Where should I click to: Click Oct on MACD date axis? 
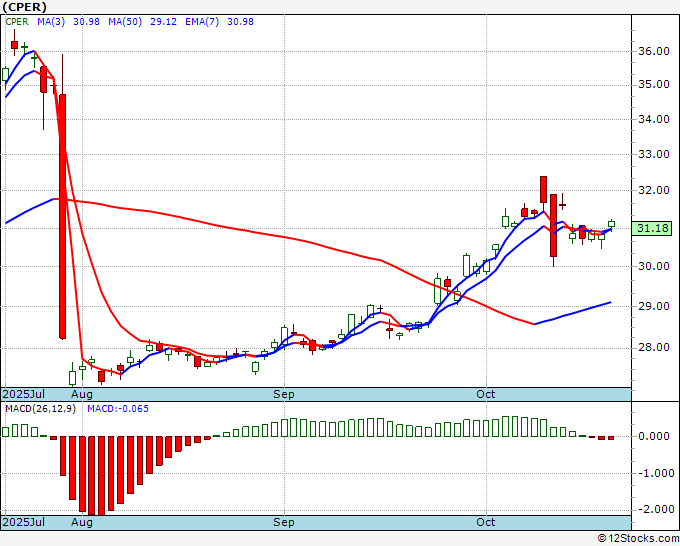coord(486,522)
